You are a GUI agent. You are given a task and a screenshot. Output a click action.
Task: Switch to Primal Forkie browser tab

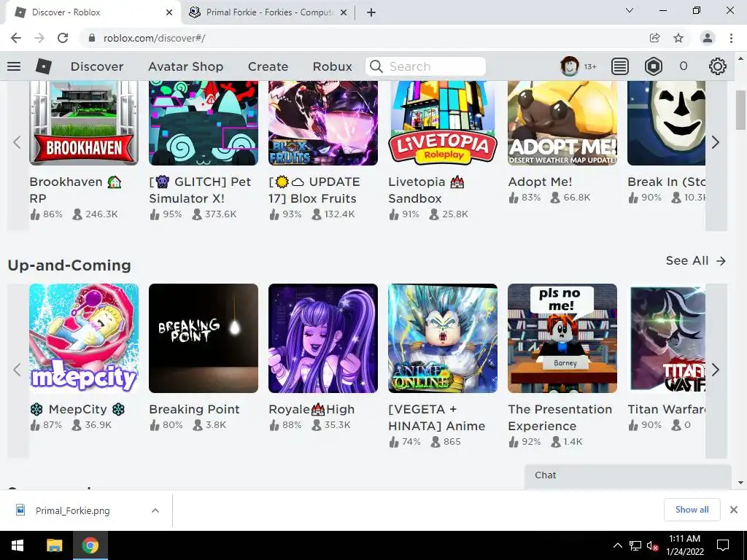[269, 12]
